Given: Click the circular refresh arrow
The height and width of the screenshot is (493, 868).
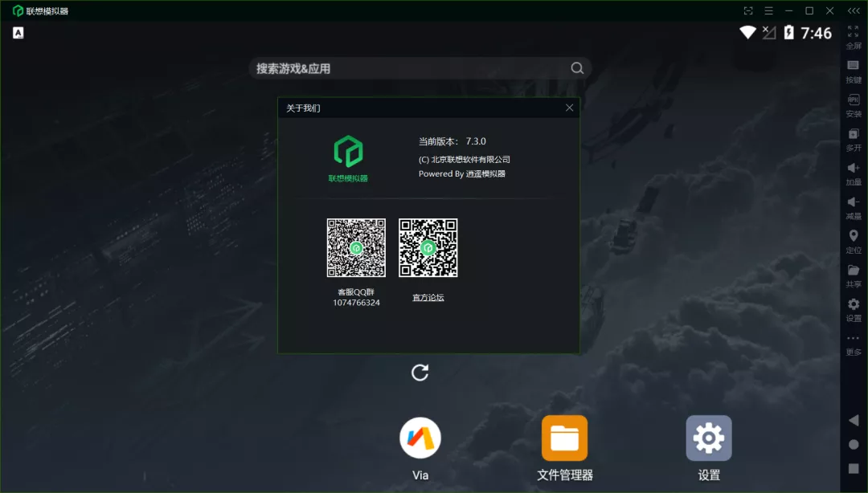Looking at the screenshot, I should click(x=420, y=372).
